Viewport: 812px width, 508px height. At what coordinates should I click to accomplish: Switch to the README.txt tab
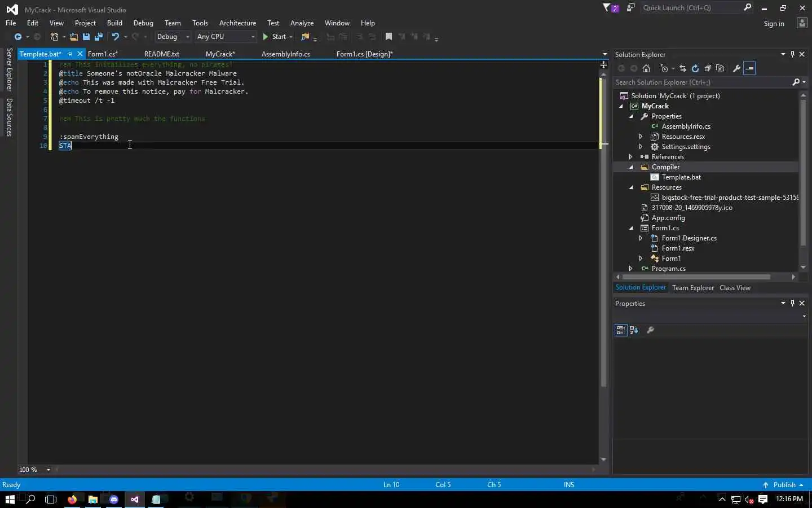(162, 54)
